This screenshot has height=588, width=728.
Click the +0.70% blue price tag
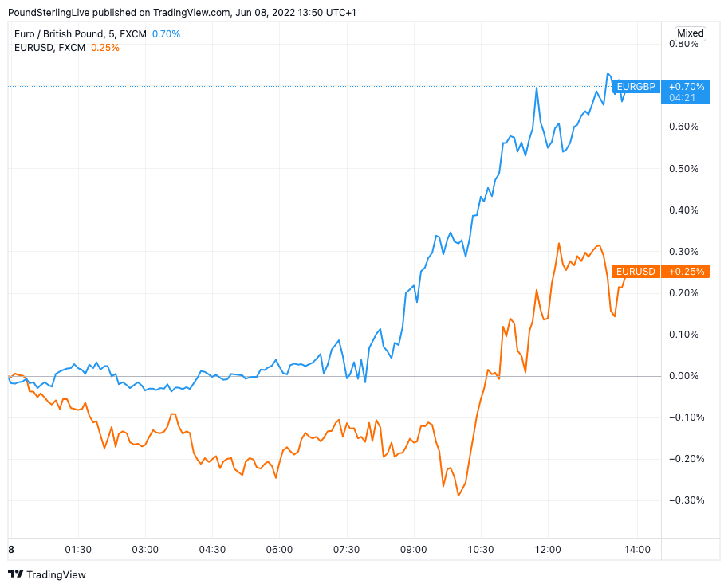pyautogui.click(x=687, y=86)
